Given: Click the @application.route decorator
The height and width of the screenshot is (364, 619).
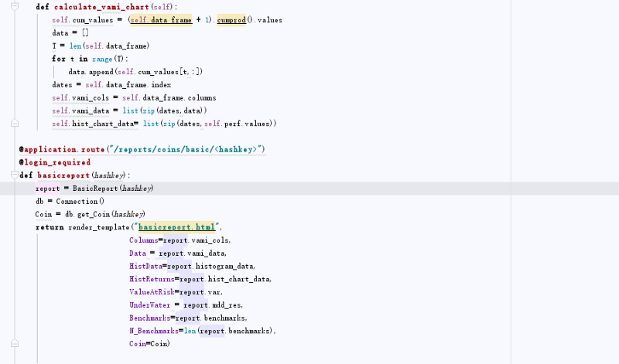Looking at the screenshot, I should (x=59, y=149).
